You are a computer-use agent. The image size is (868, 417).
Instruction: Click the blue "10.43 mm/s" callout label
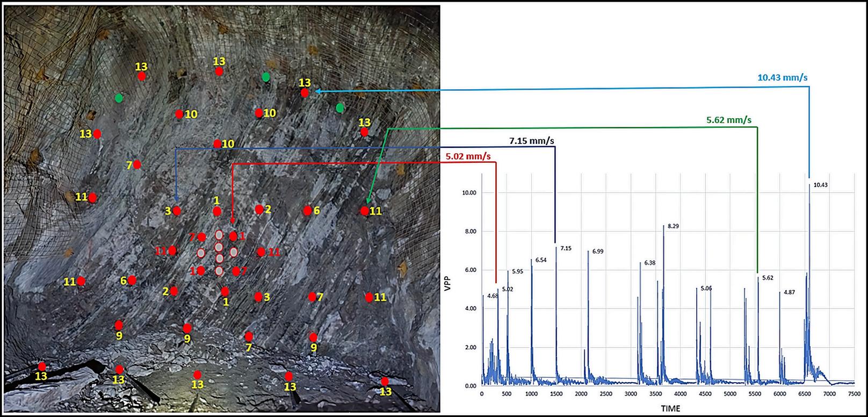click(x=782, y=77)
